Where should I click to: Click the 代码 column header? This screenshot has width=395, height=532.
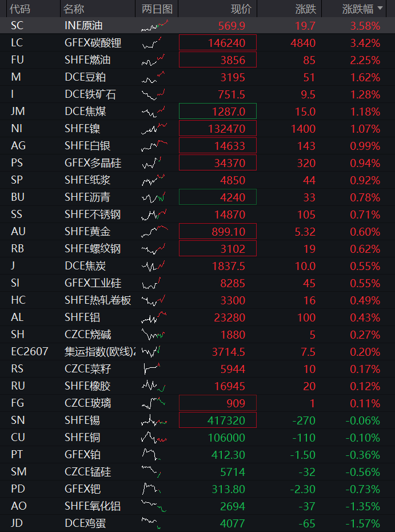pos(20,9)
